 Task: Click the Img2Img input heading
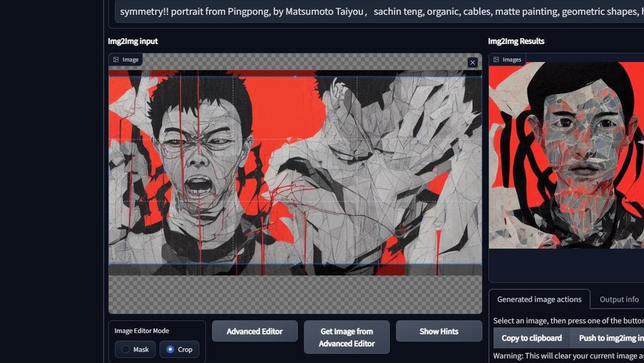coord(133,41)
